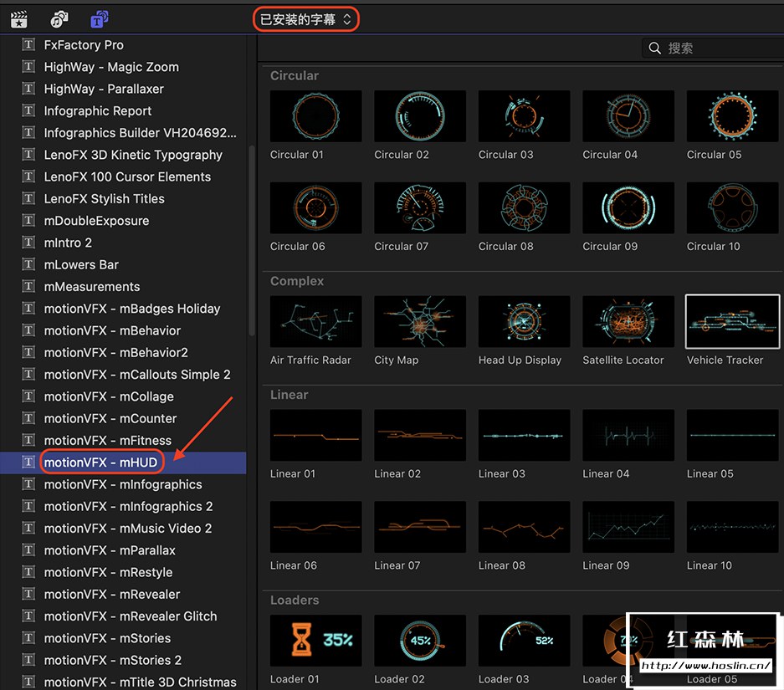The width and height of the screenshot is (784, 690).
Task: Select the Linear 07 title thumbnail
Action: click(x=420, y=527)
